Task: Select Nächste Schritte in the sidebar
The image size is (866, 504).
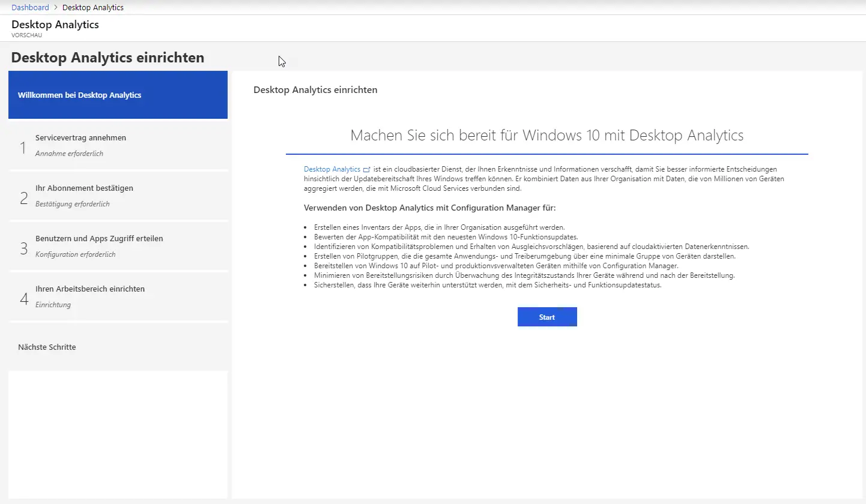Action: 118,347
